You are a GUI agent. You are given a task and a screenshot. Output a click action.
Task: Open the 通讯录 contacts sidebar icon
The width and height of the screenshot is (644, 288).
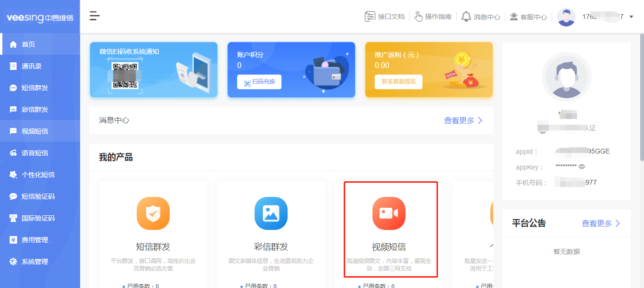coord(14,66)
